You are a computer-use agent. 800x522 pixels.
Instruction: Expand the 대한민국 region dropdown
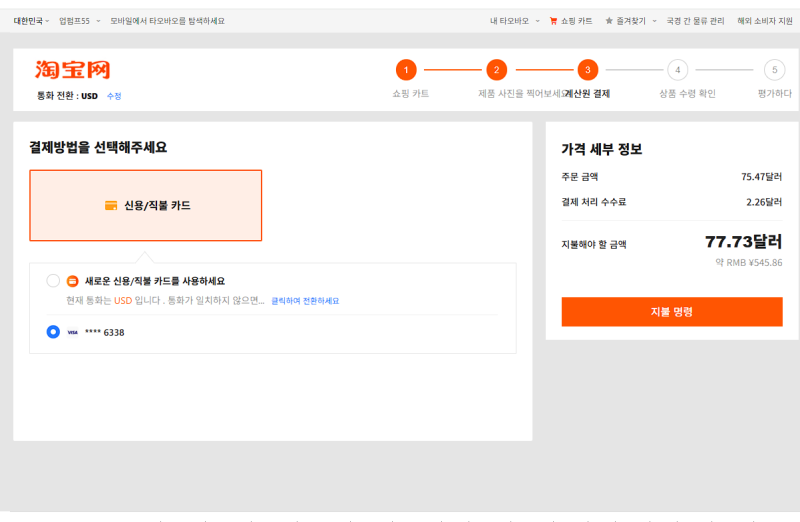[31, 21]
